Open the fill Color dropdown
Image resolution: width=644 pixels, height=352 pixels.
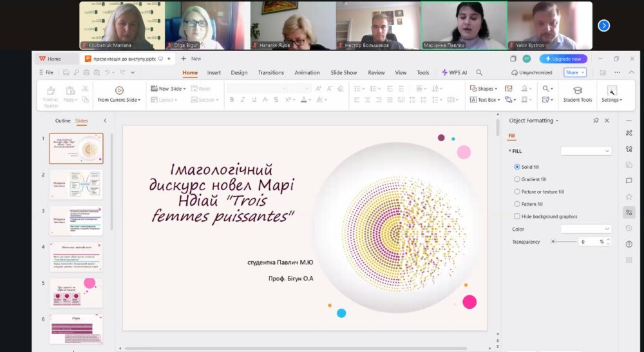585,229
